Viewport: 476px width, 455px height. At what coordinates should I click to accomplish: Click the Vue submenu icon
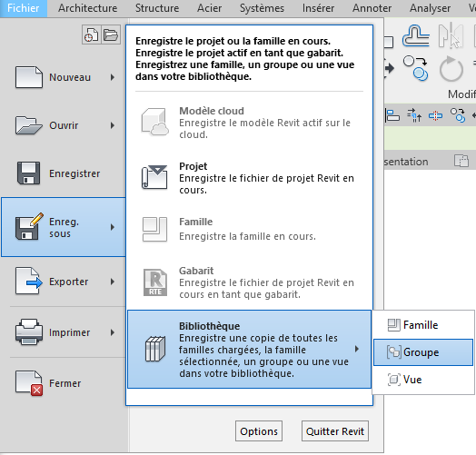pos(394,380)
